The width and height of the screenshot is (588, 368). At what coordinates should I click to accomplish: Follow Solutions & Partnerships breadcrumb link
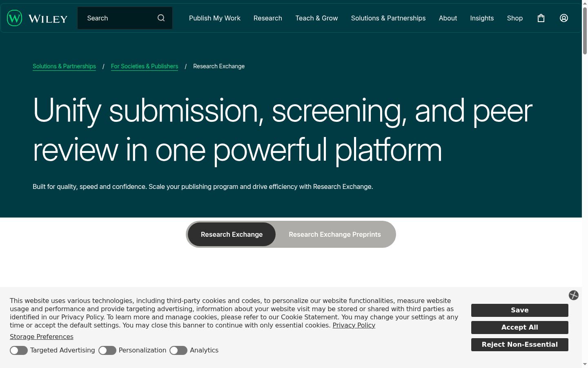point(64,66)
